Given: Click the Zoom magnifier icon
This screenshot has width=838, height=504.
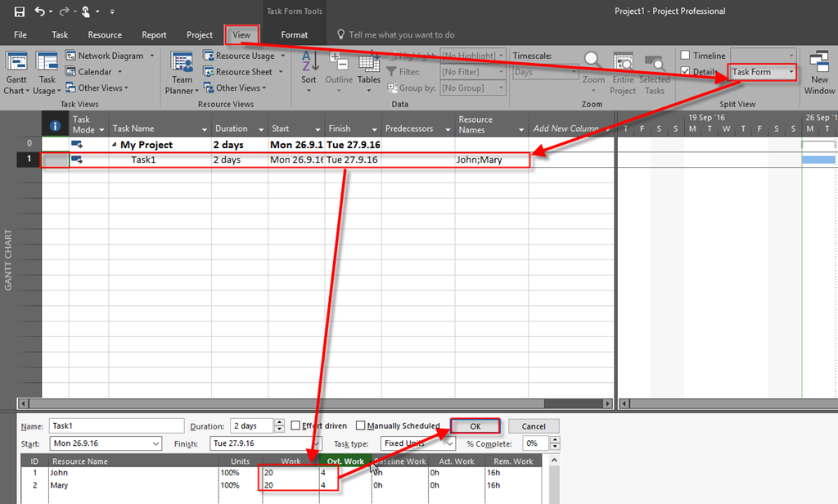Looking at the screenshot, I should [593, 63].
